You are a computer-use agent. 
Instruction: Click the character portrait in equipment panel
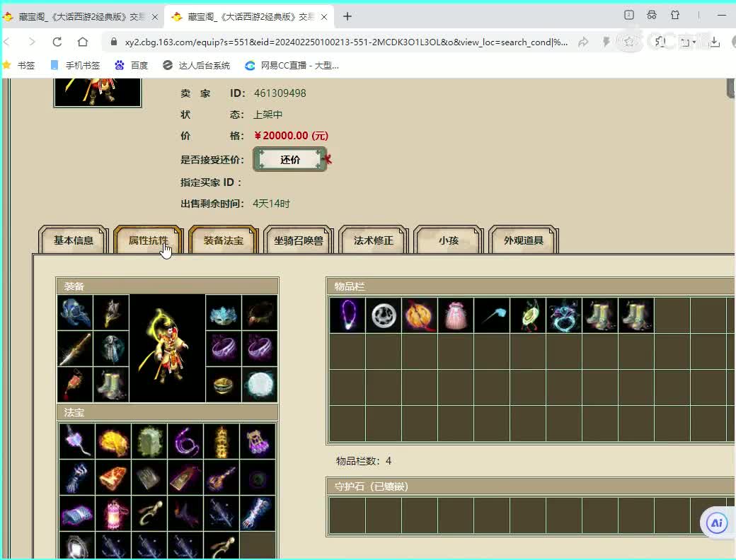[x=168, y=349]
